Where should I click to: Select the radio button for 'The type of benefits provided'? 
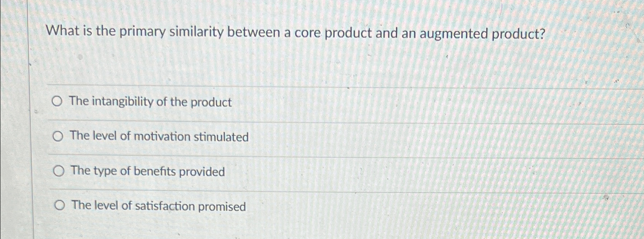click(58, 172)
